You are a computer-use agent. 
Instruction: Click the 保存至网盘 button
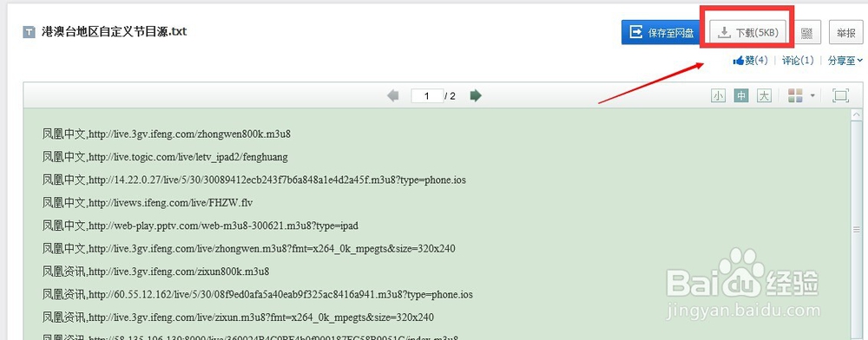[661, 33]
